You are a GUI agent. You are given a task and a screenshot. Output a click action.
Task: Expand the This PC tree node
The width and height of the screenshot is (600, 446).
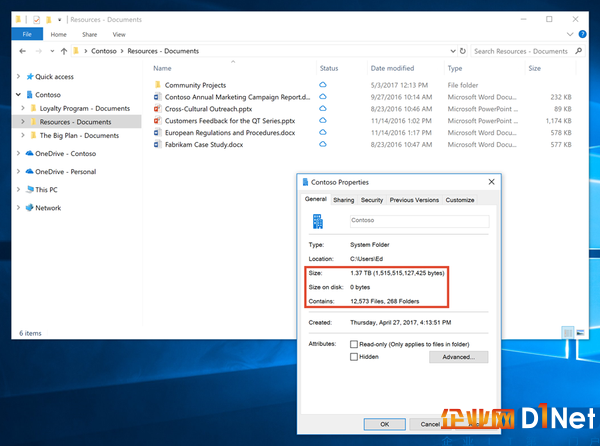tap(18, 189)
